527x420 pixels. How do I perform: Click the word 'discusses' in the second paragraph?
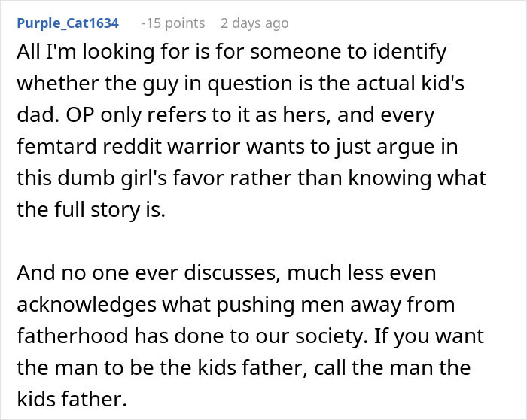232,272
